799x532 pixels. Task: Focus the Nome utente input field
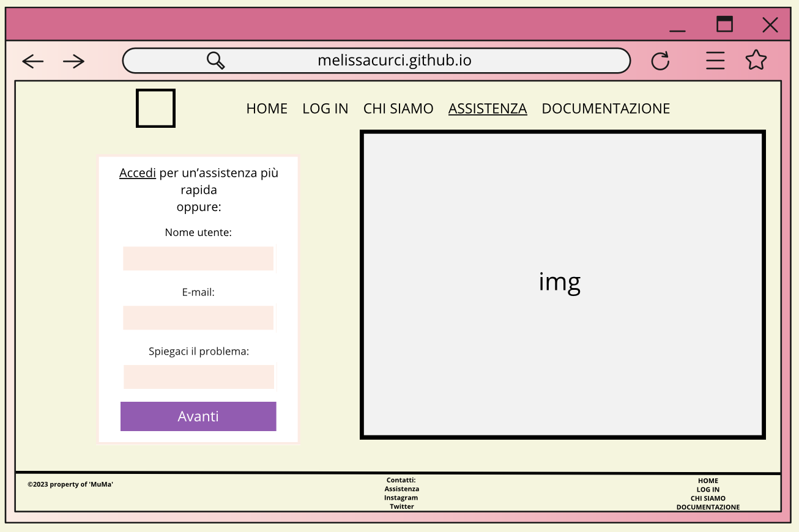(198, 259)
